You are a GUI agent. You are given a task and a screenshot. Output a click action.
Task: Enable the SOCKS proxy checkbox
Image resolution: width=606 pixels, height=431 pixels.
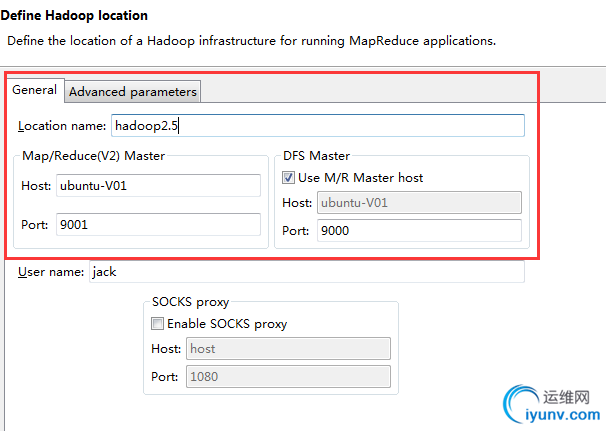[157, 323]
